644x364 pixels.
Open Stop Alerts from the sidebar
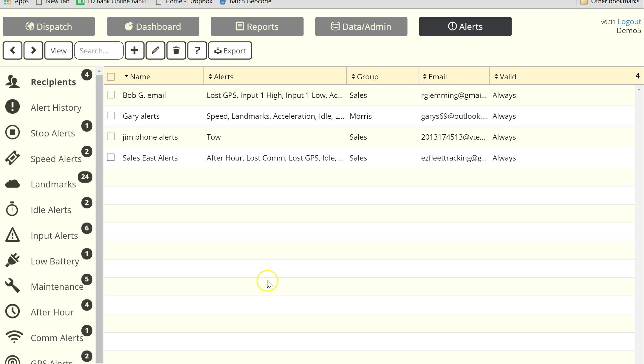click(x=52, y=133)
